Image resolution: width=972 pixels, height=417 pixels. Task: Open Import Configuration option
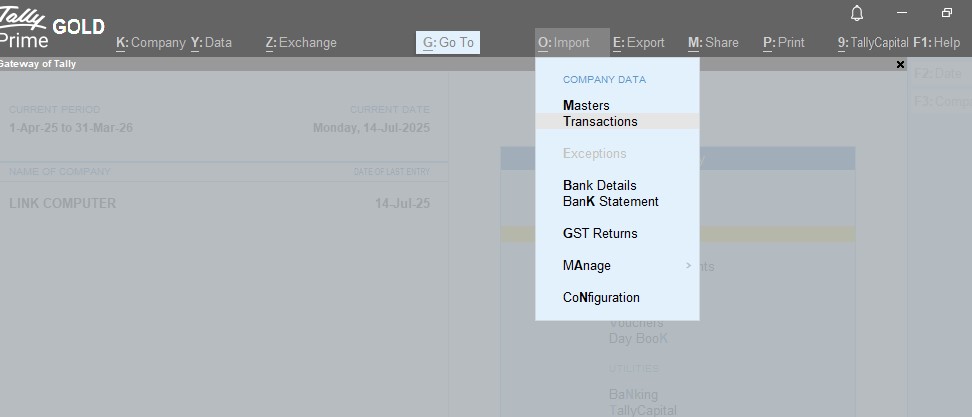coord(601,297)
